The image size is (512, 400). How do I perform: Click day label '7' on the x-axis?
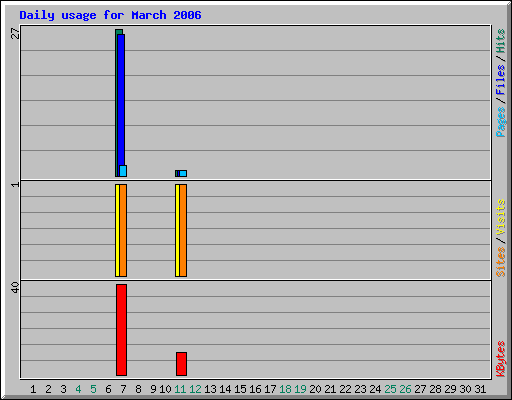click(123, 389)
